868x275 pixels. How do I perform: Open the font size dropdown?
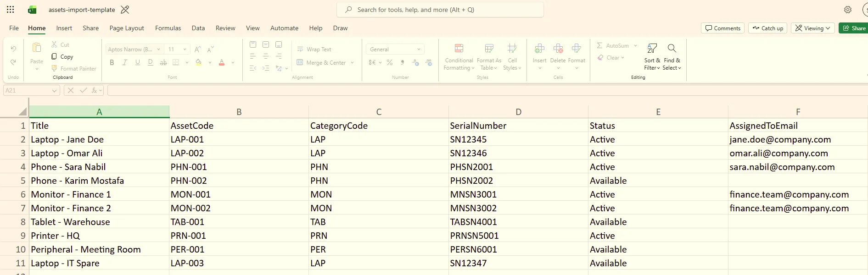pos(185,49)
